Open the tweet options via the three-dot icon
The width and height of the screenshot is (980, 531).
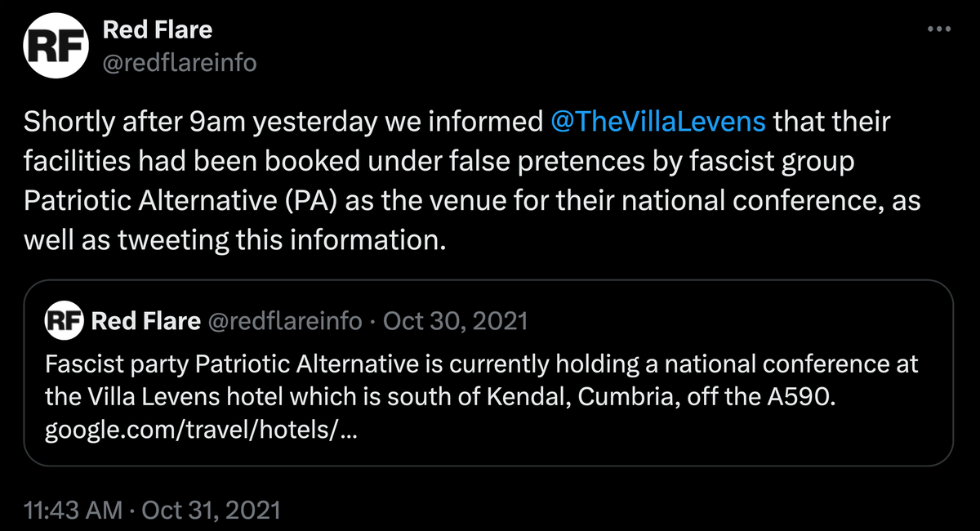938,28
